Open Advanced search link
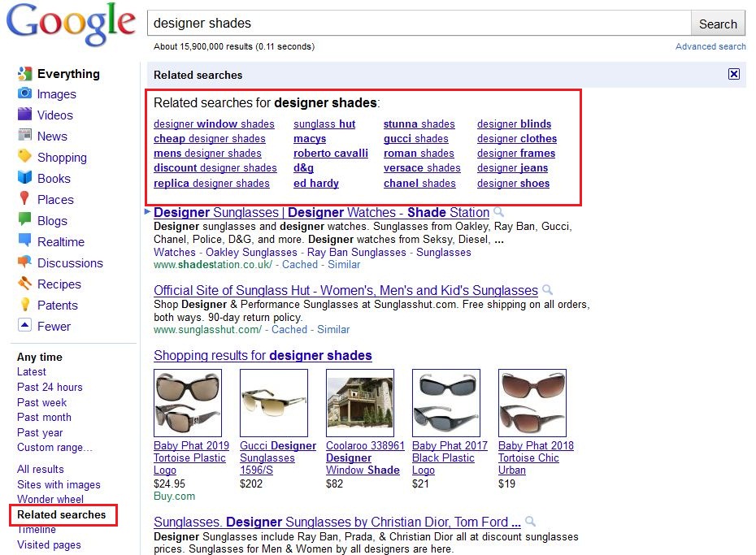The image size is (756, 555). (710, 47)
